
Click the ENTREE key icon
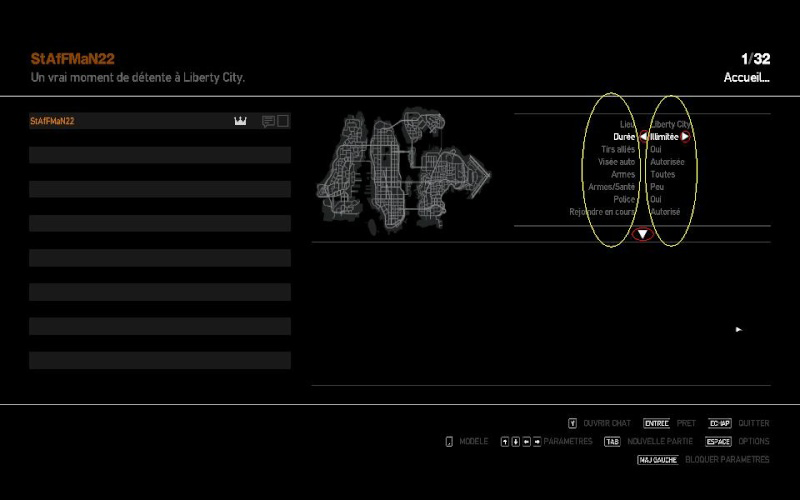[656, 423]
